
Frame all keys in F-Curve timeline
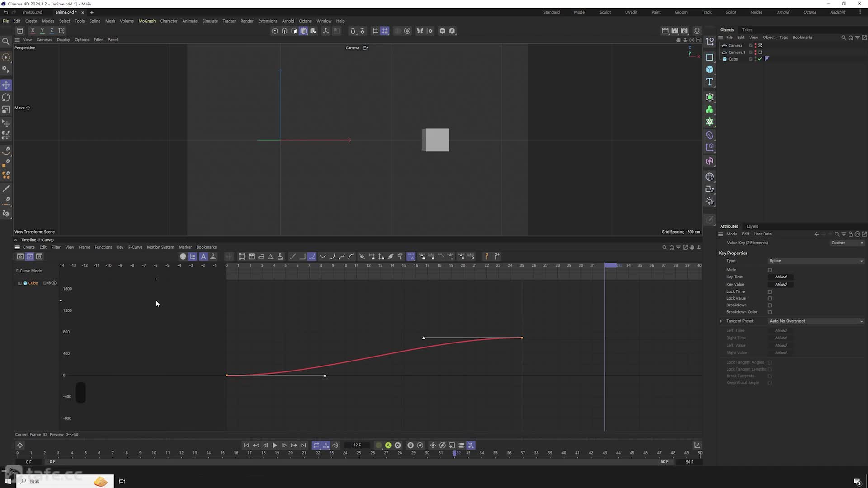coord(242,257)
